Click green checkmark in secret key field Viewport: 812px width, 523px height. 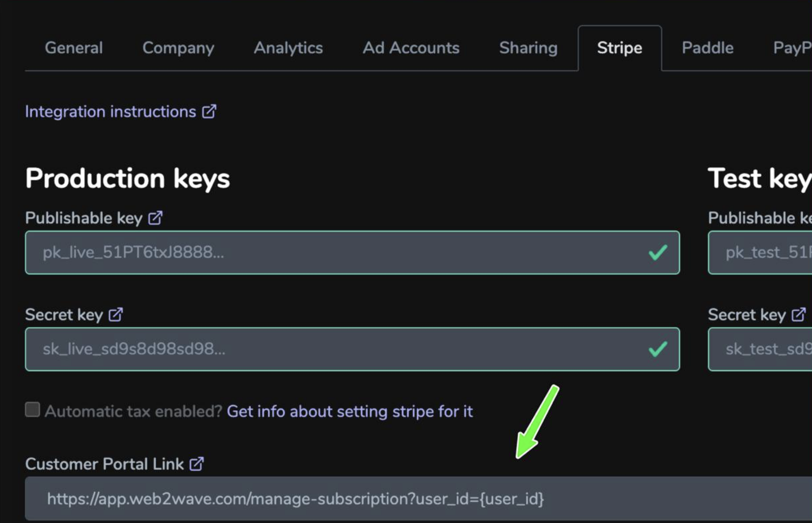pyautogui.click(x=658, y=349)
